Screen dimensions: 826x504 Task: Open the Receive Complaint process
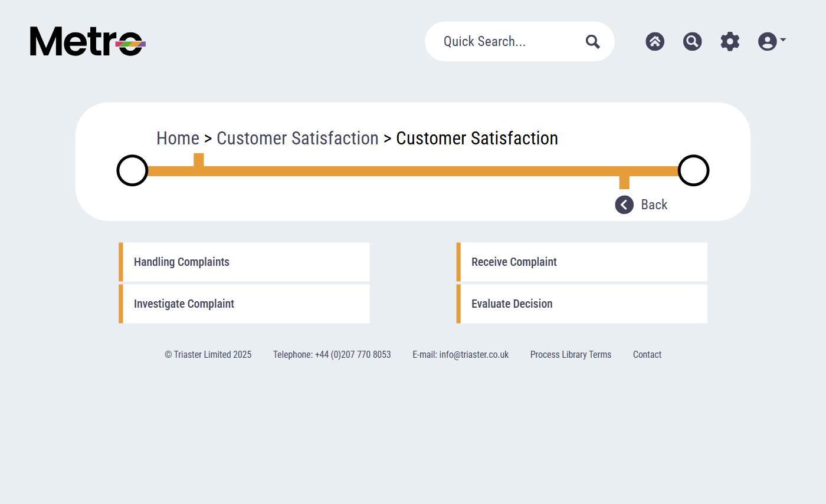(582, 262)
